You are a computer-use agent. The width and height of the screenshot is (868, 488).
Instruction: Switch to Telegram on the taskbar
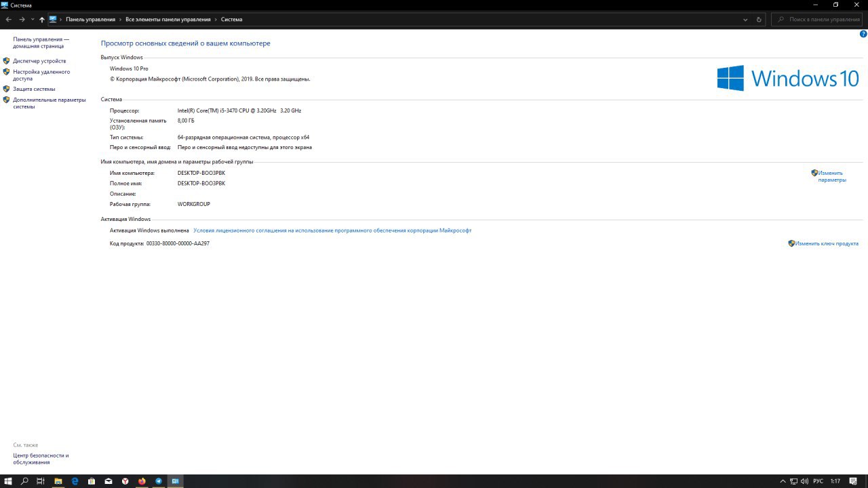159,481
